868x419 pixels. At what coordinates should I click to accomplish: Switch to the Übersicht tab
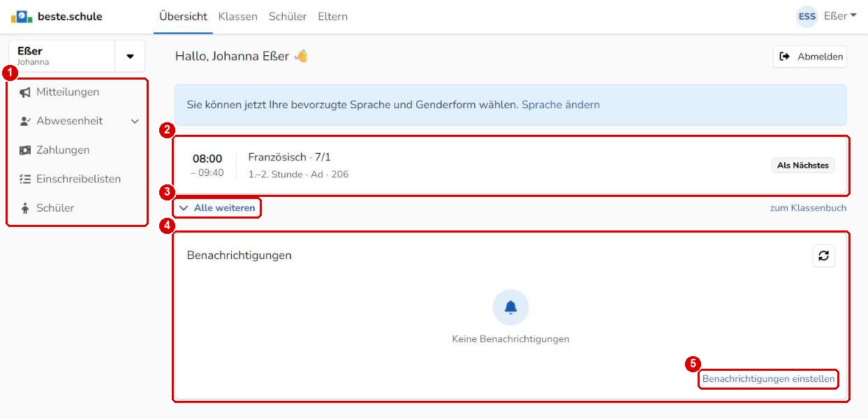(183, 16)
